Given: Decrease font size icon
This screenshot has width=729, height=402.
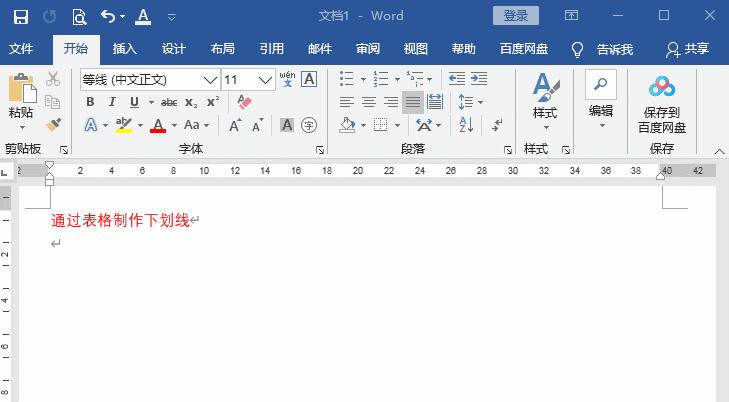Looking at the screenshot, I should (x=257, y=125).
